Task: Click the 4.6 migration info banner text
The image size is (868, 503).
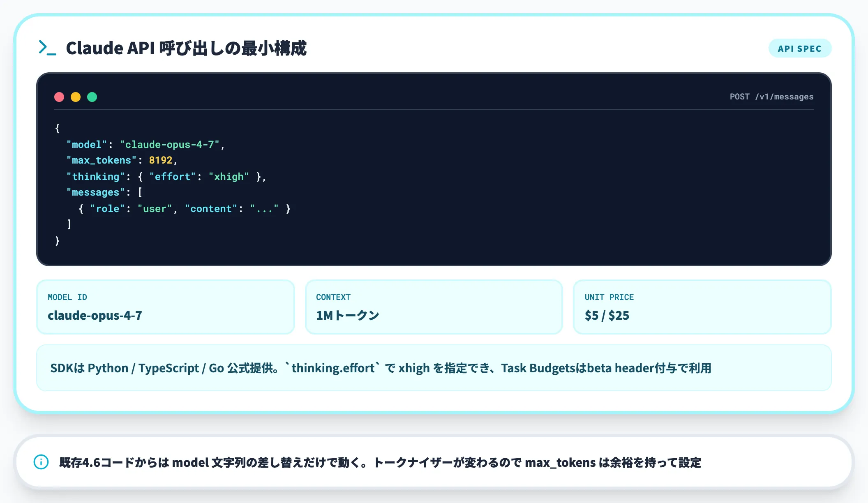Action: [x=380, y=462]
